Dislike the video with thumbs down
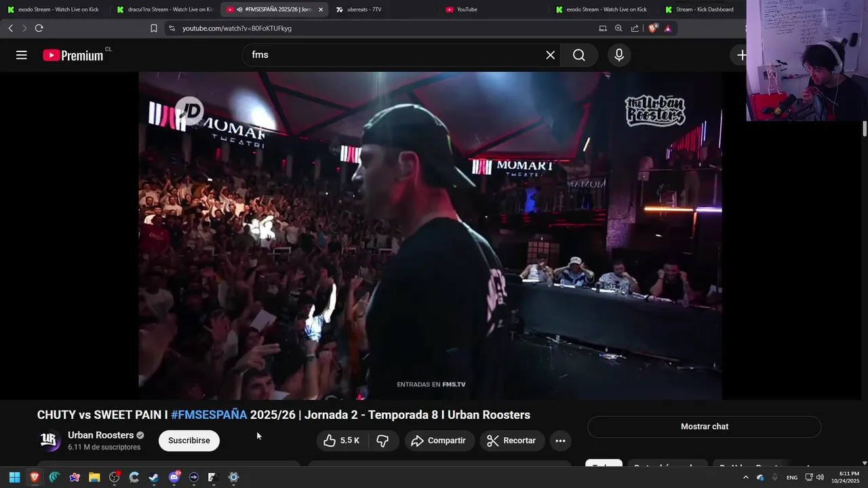The width and height of the screenshot is (868, 488). 382,441
